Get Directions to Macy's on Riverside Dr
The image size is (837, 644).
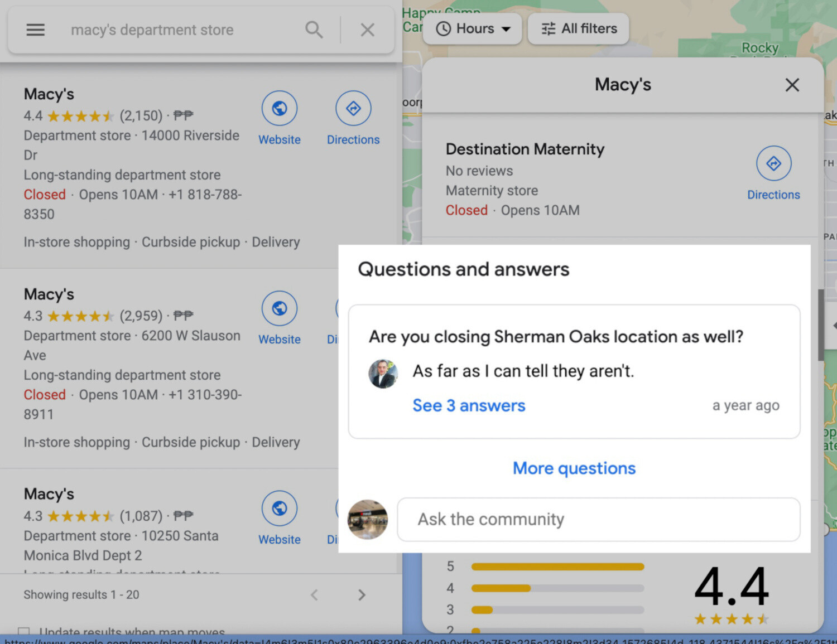click(353, 118)
